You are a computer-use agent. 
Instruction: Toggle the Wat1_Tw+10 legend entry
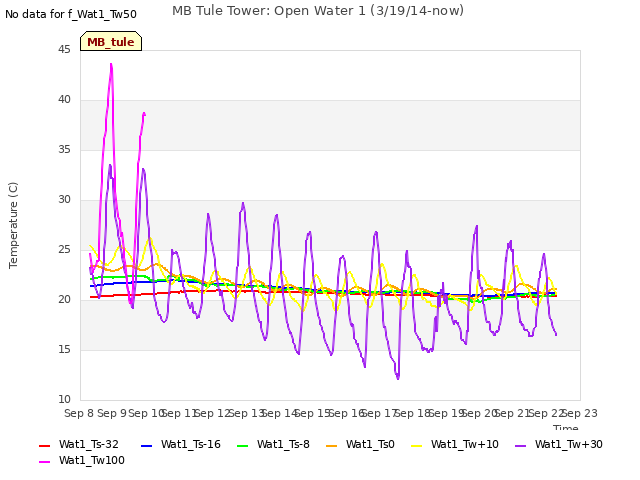(455, 444)
